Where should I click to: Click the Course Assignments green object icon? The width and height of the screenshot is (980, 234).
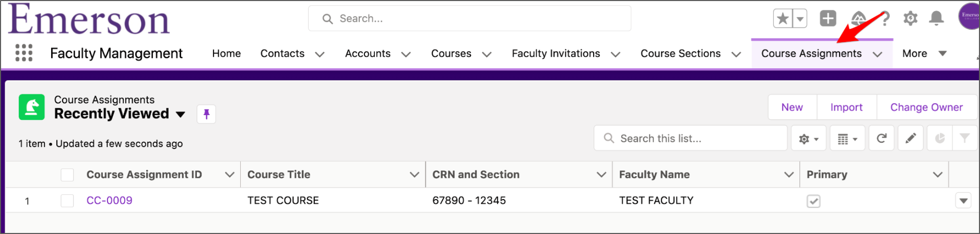coord(32,107)
